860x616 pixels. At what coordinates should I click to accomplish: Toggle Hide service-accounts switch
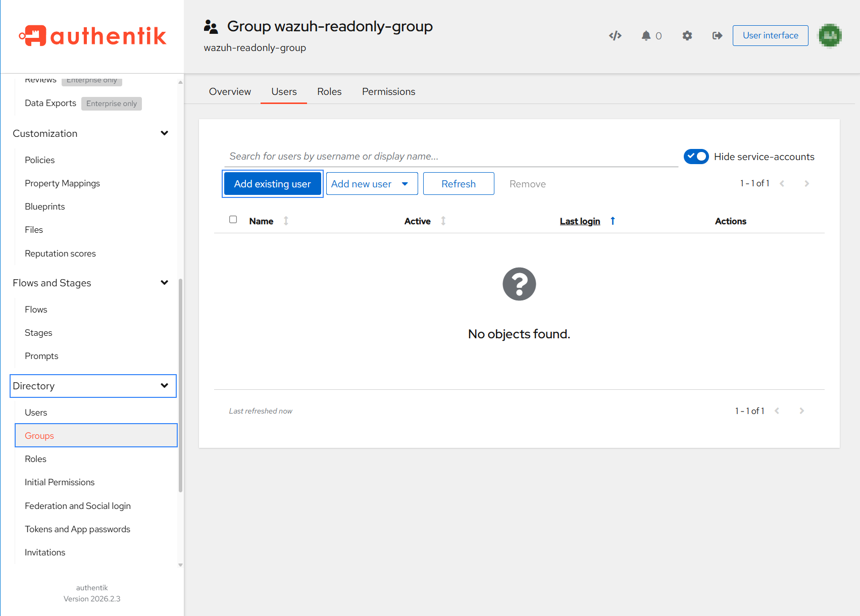click(696, 157)
